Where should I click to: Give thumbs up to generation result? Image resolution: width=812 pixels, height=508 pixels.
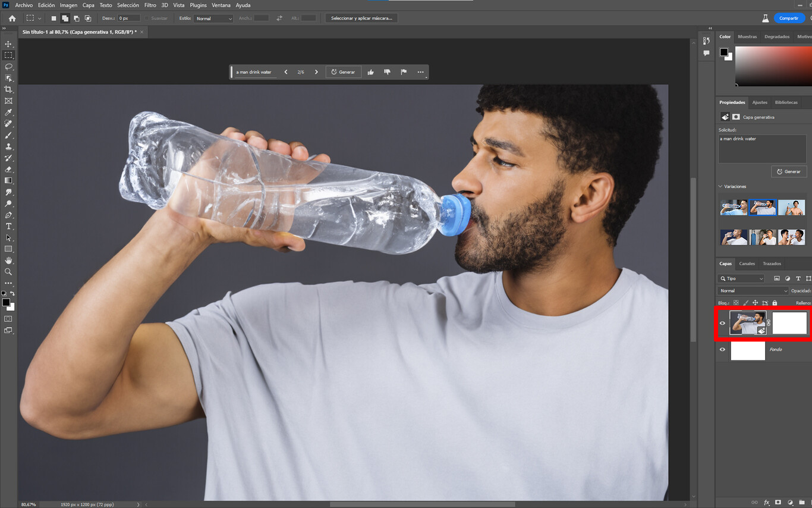tap(370, 71)
